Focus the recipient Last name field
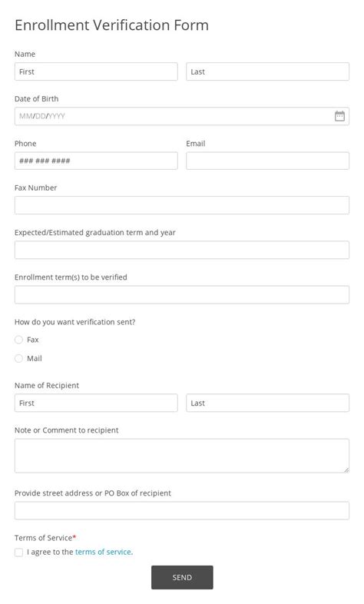This screenshot has width=364, height=604. [x=267, y=403]
